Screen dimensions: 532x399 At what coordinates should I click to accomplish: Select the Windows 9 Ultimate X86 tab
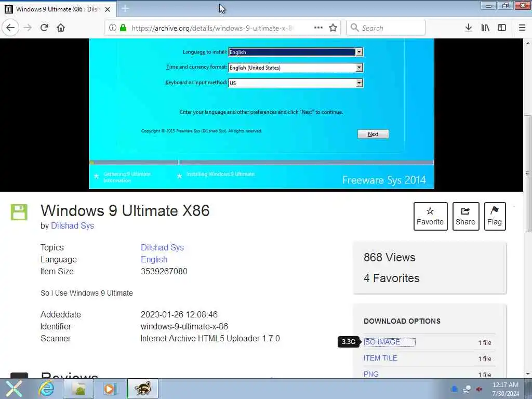coord(58,9)
